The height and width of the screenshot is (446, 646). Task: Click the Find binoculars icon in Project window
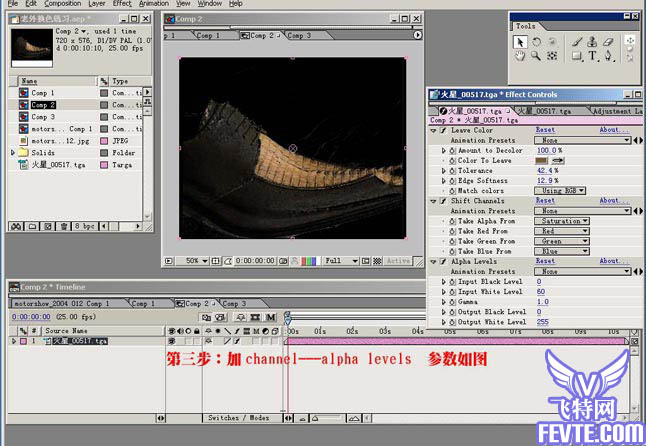pyautogui.click(x=16, y=226)
